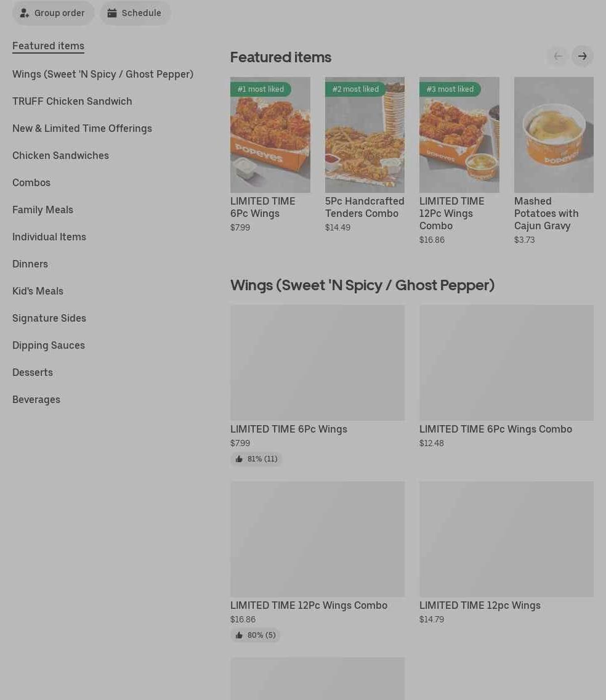Click the previous arrow in Featured items carousel
This screenshot has height=700, width=606.
tap(558, 56)
